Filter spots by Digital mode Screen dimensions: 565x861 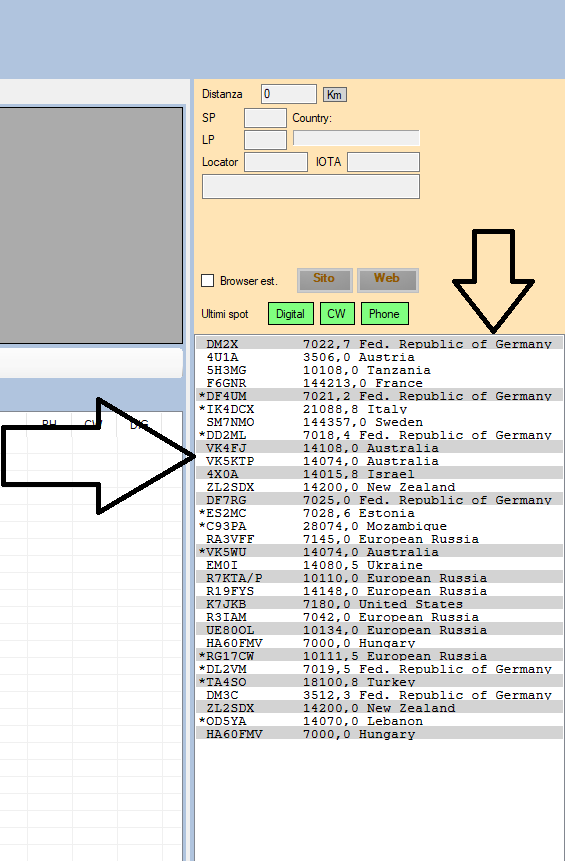point(290,314)
